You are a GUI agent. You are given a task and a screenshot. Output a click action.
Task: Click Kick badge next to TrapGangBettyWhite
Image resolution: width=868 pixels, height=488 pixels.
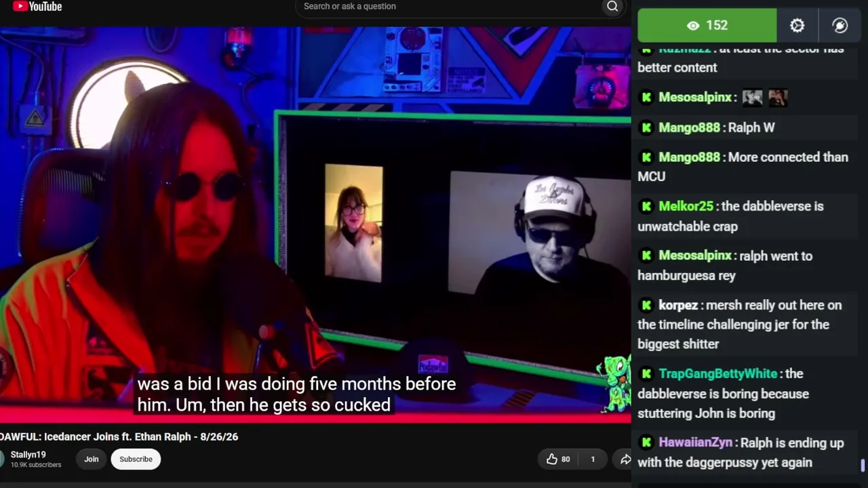(646, 373)
